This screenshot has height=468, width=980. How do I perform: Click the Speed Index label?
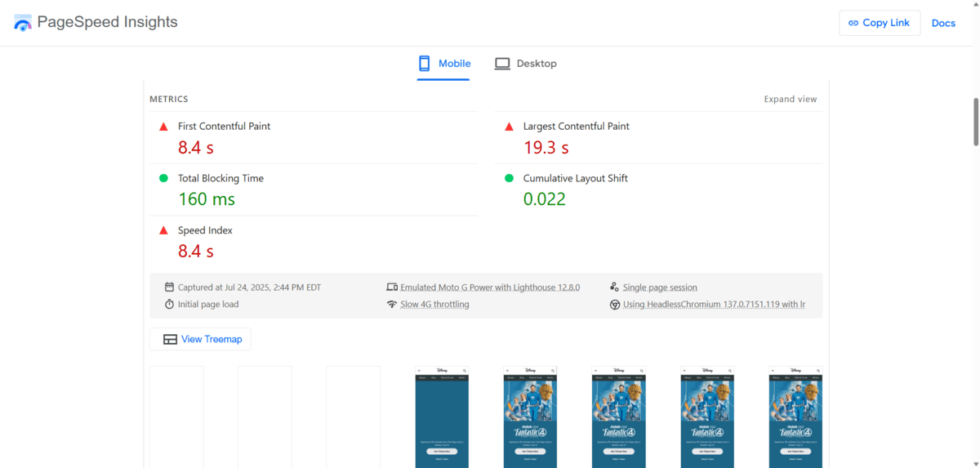(206, 230)
